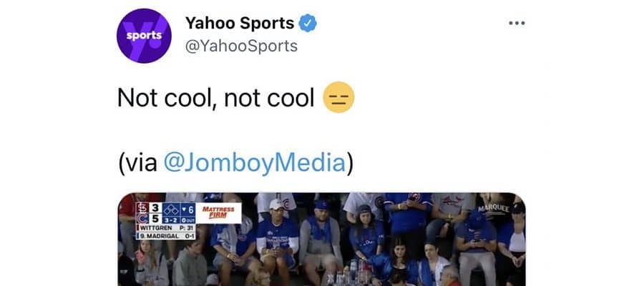Screen dimensions: 644x286
Task: Play the embedded baseball video
Action: click(321, 240)
